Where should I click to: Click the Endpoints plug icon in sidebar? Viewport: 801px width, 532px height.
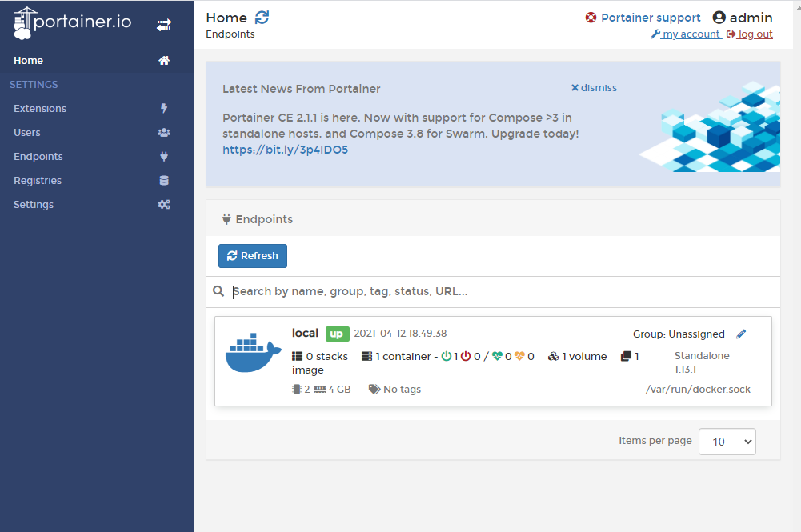(164, 156)
